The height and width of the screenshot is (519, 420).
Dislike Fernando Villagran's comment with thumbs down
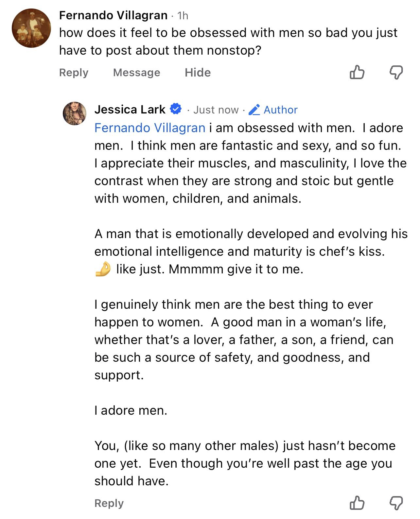tap(396, 72)
